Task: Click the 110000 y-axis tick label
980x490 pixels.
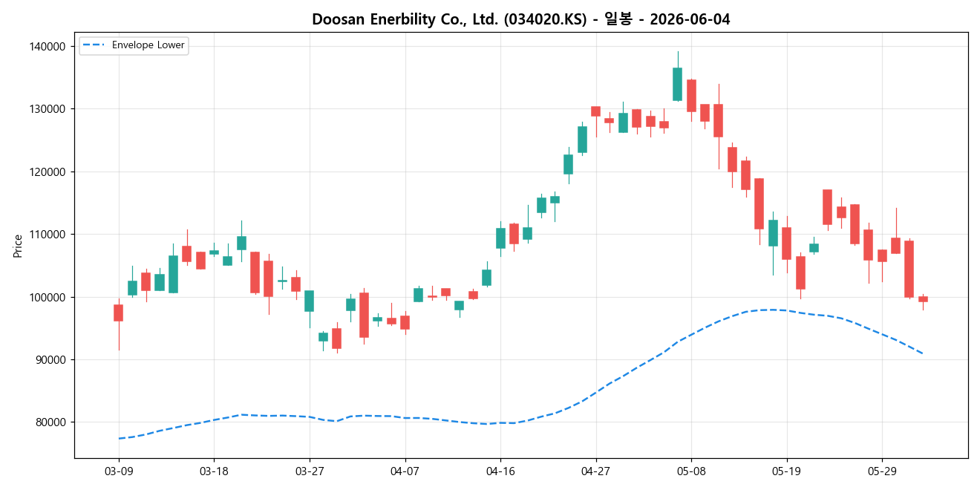Action: [x=46, y=235]
